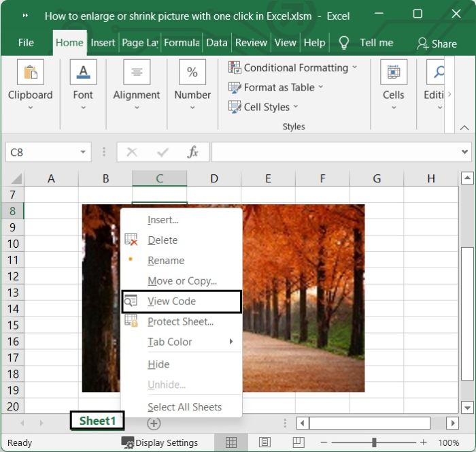This screenshot has width=476, height=452.
Task: Click the Number format percent icon
Action: 192,72
